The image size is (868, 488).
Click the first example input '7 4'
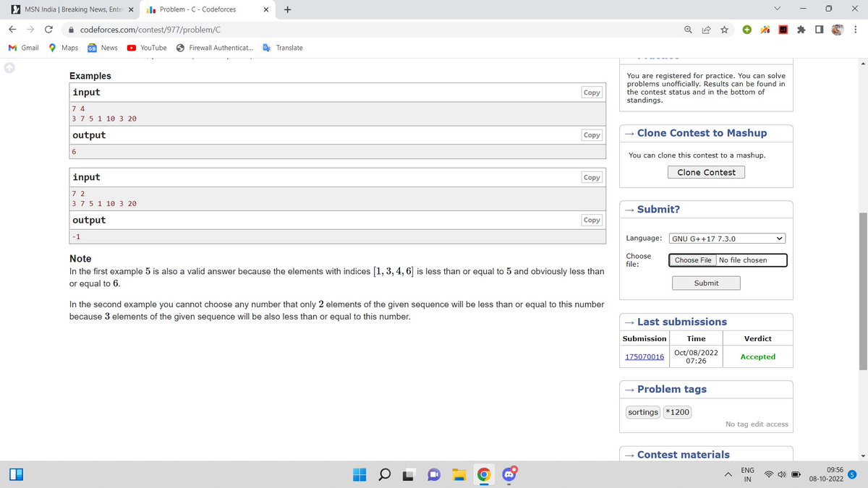(x=78, y=108)
